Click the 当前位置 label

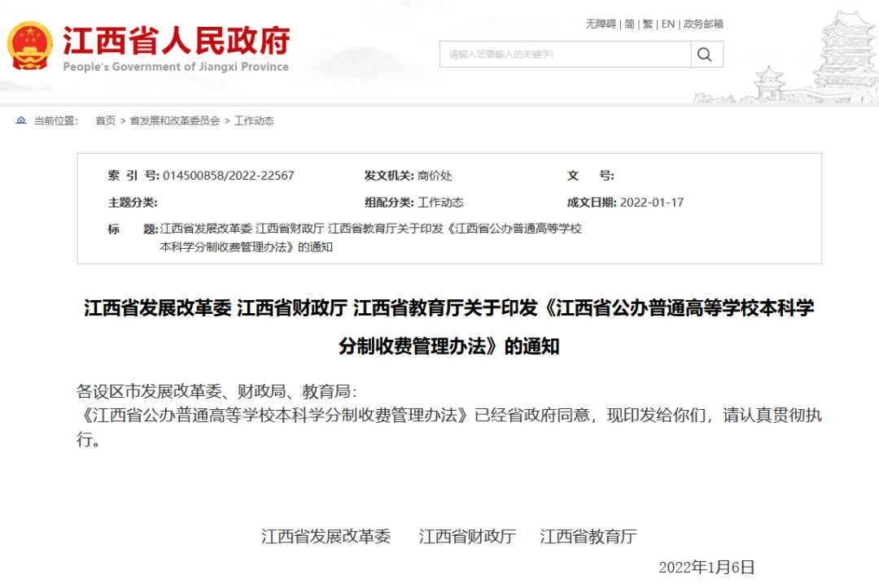coord(56,120)
